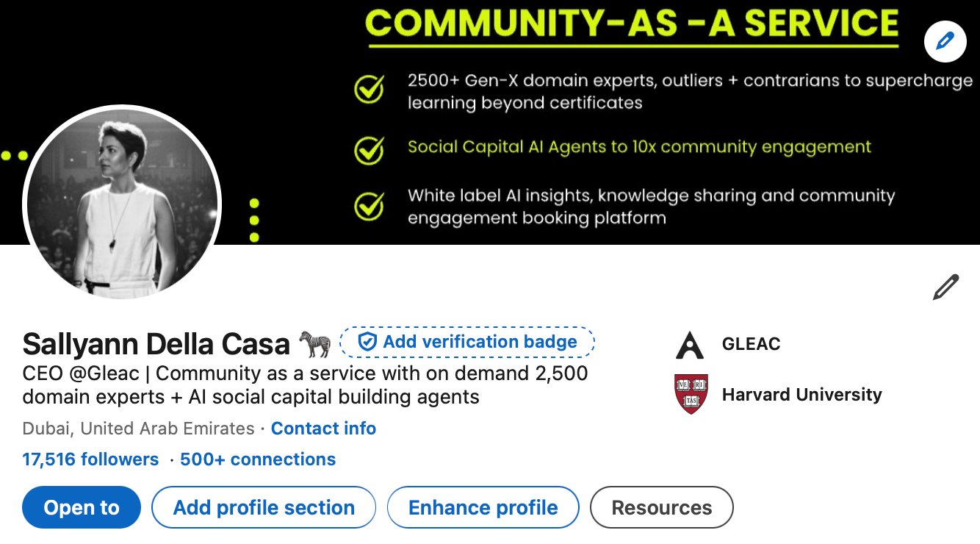View the 17,516 followers list
This screenshot has height=544, width=980.
point(90,459)
